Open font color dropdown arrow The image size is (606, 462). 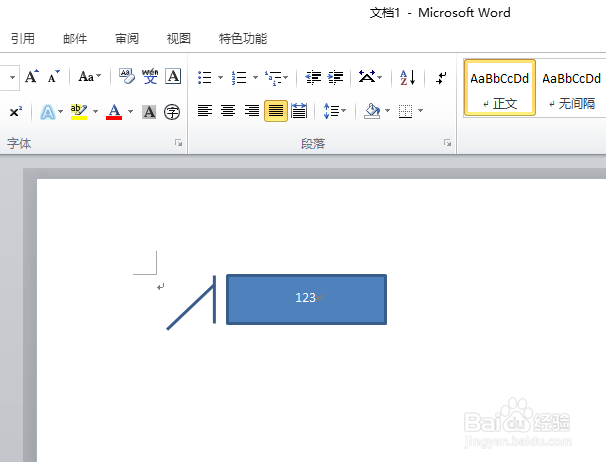pyautogui.click(x=131, y=112)
